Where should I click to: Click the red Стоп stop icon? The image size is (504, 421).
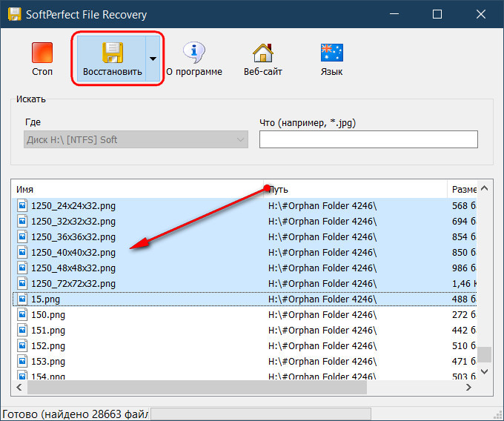pyautogui.click(x=42, y=53)
